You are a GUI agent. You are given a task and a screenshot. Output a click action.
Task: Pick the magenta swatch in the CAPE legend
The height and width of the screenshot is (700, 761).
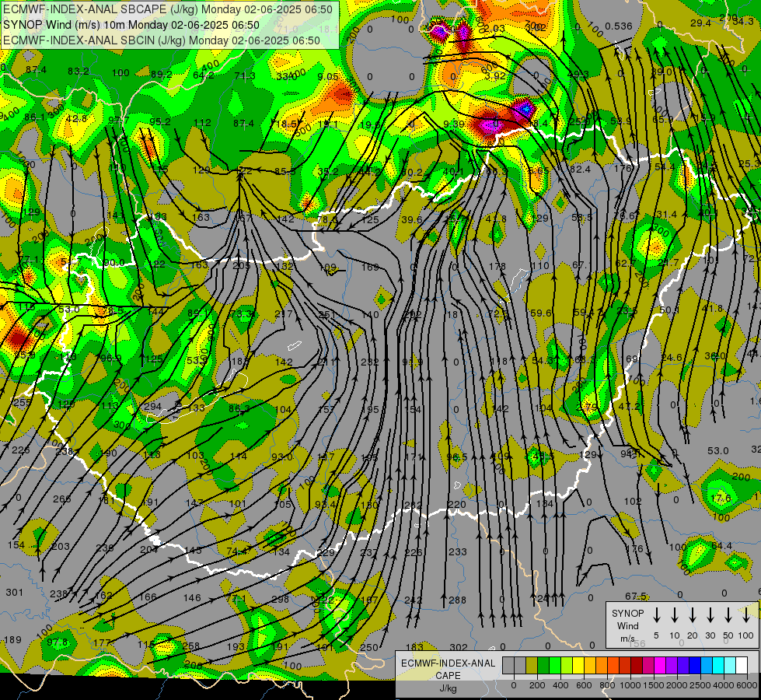tap(660, 665)
